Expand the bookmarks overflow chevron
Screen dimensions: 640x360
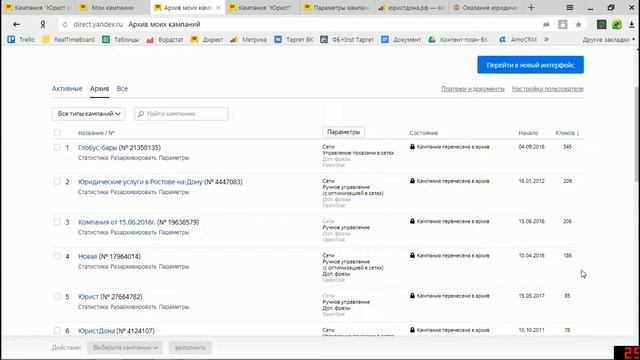click(546, 40)
